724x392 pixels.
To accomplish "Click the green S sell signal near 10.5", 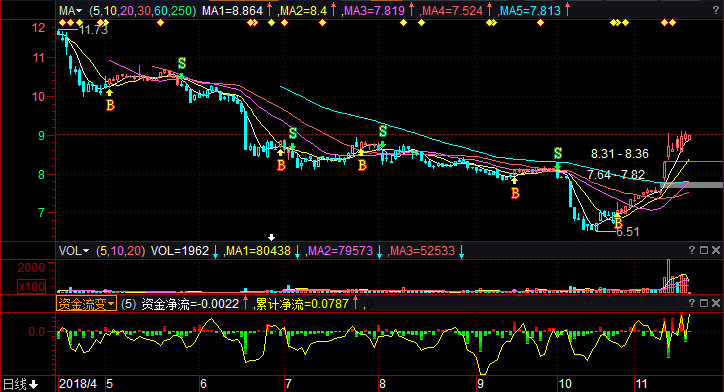I will coord(182,63).
